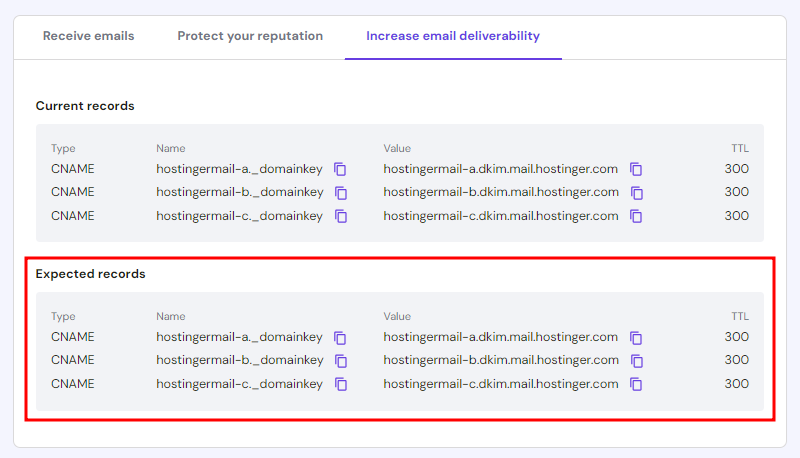800x458 pixels.
Task: Copy hostingermail-a._domainkey name in Expected records
Action: click(340, 337)
